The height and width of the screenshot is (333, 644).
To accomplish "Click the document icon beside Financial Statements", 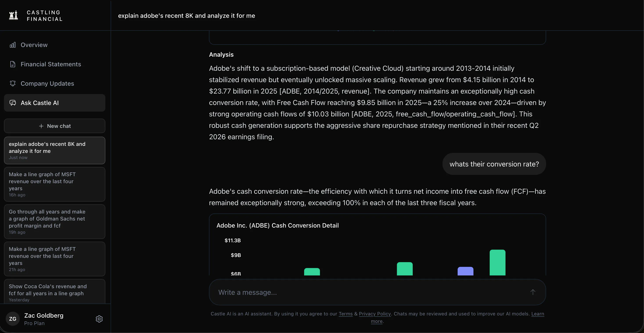I will pos(13,64).
